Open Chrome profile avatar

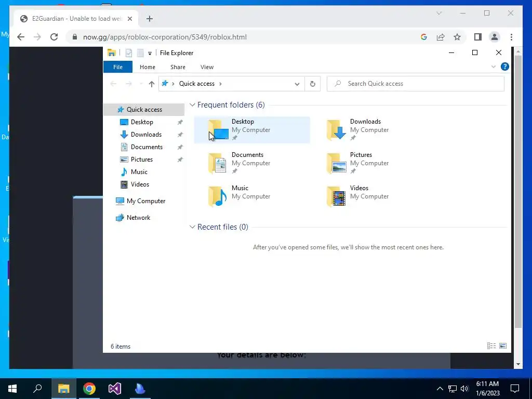(495, 37)
